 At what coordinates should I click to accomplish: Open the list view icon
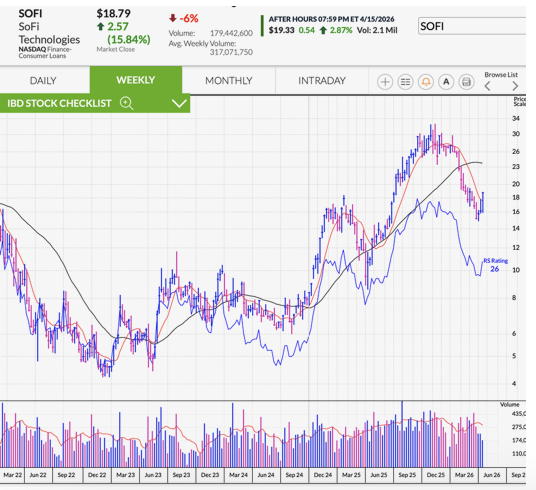(405, 82)
